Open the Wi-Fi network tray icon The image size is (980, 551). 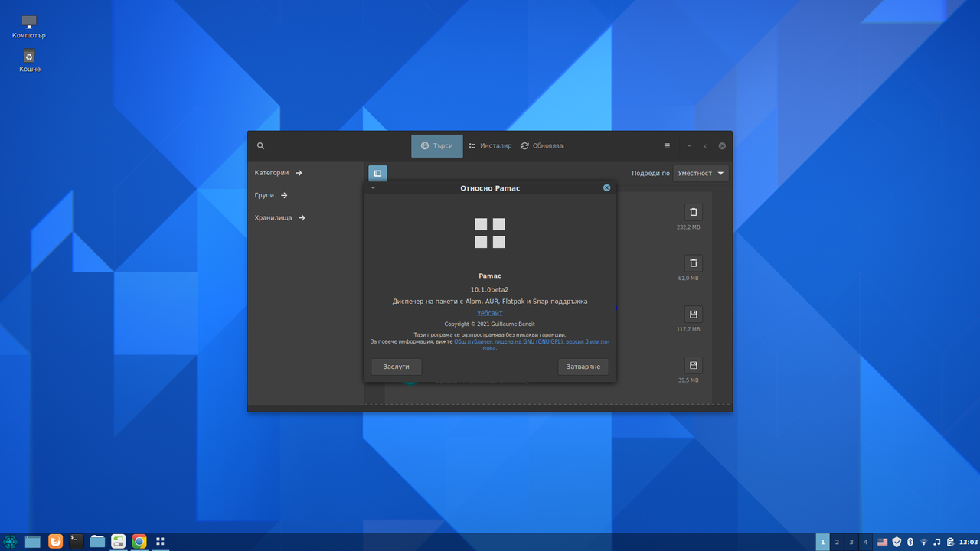click(x=923, y=542)
